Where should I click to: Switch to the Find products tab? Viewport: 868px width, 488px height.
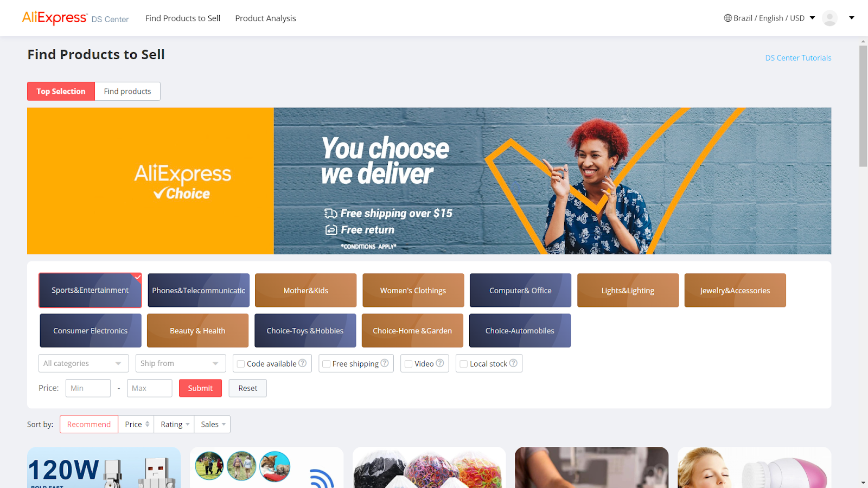click(x=127, y=91)
